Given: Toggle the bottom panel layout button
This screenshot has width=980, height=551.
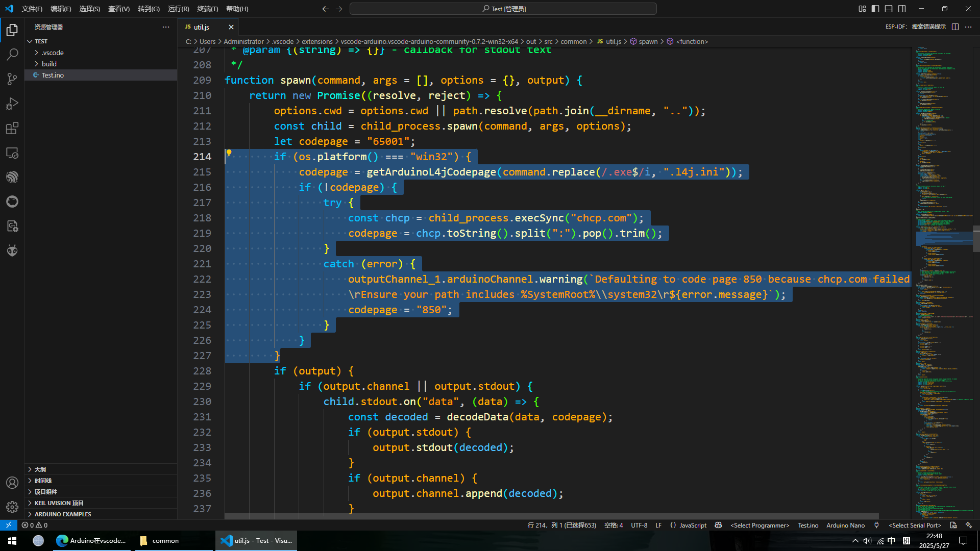Looking at the screenshot, I should click(x=889, y=9).
